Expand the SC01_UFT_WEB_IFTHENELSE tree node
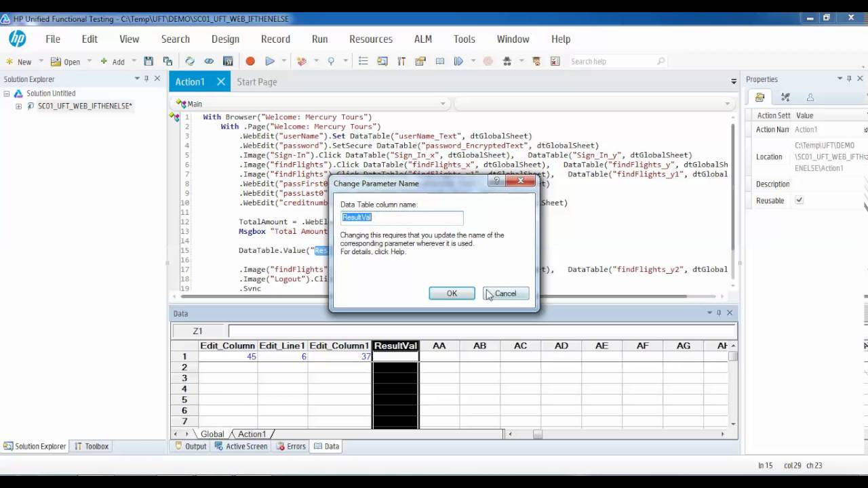The width and height of the screenshot is (868, 488). tap(18, 106)
